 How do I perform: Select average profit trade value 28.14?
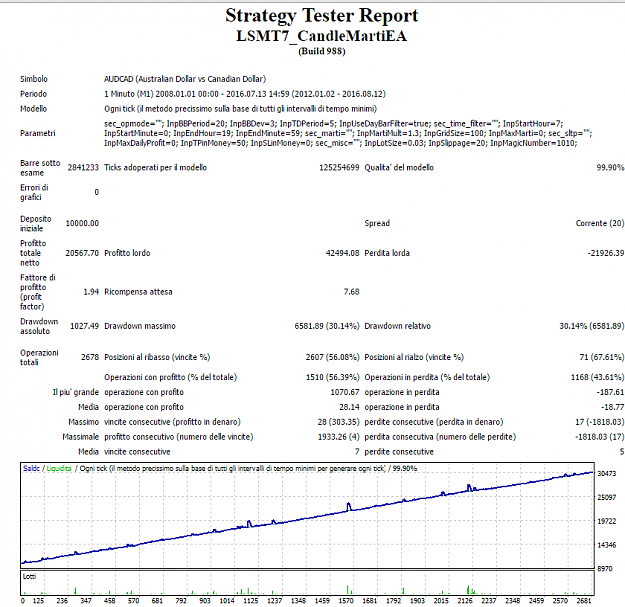(349, 407)
